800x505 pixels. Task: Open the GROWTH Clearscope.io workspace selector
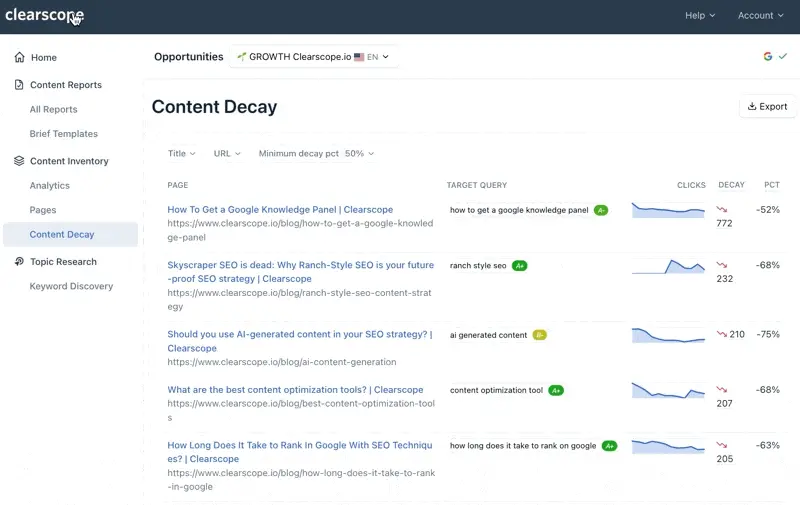click(x=313, y=57)
